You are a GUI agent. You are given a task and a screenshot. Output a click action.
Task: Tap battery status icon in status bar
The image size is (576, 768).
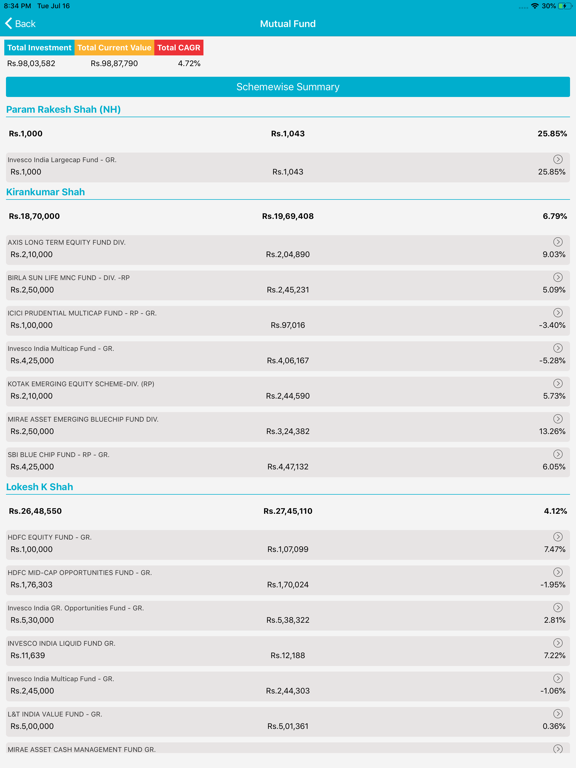pos(565,6)
